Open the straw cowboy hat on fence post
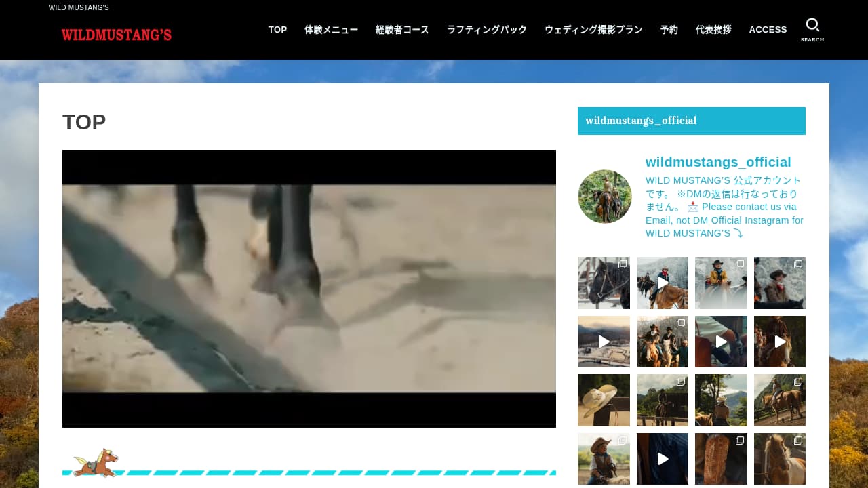 [604, 400]
